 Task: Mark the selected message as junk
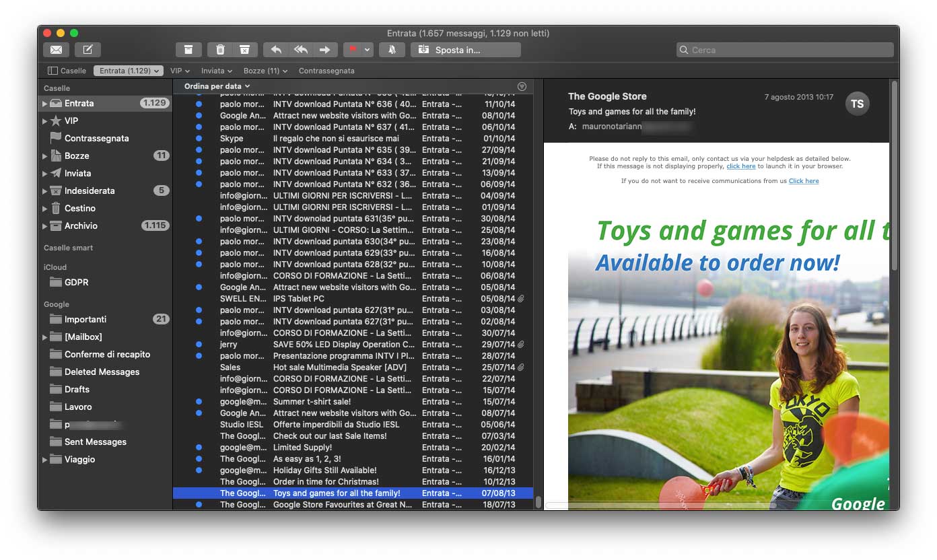pyautogui.click(x=245, y=50)
